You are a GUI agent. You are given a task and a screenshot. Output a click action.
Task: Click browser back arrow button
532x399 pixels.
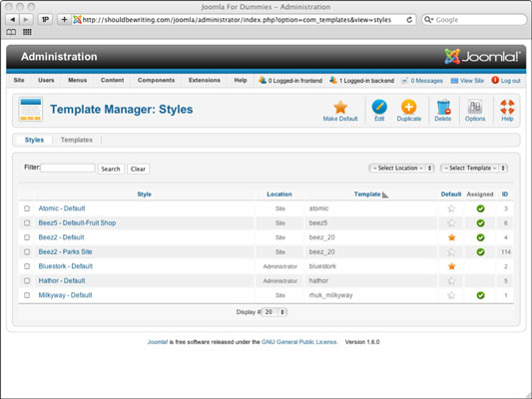13,19
